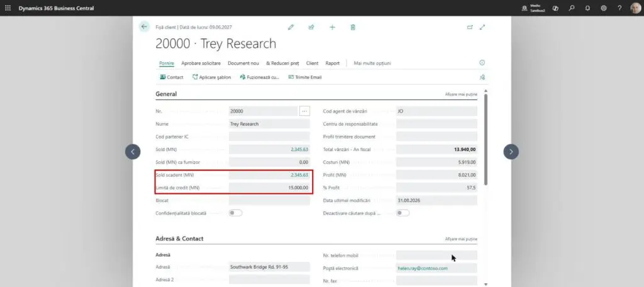Image resolution: width=644 pixels, height=287 pixels.
Task: Click the Nume field Trey Research
Action: click(269, 124)
